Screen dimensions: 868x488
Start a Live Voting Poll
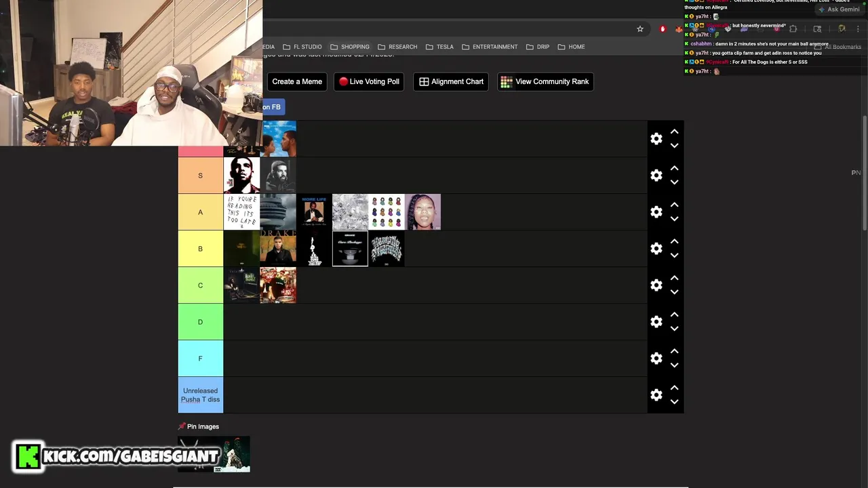coord(369,81)
